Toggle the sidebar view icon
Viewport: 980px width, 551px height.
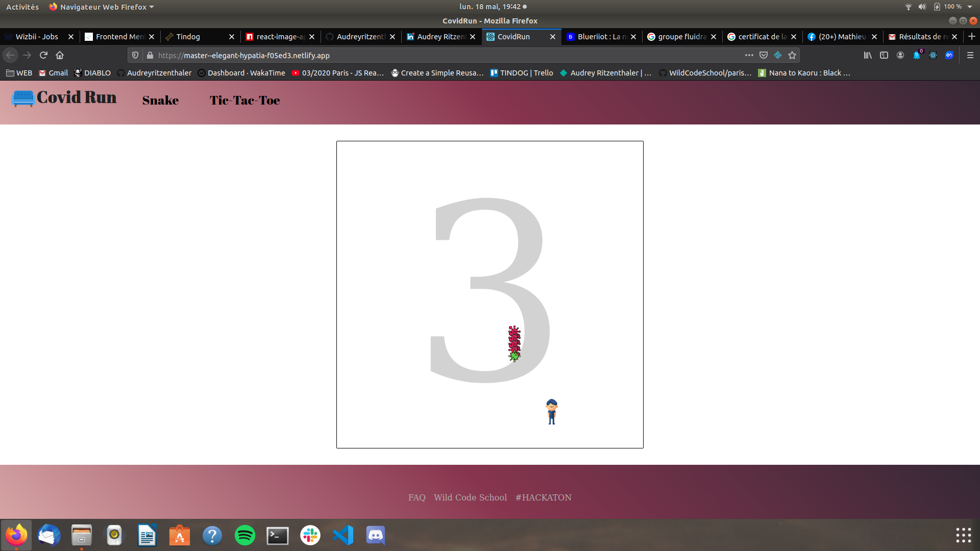click(x=884, y=55)
